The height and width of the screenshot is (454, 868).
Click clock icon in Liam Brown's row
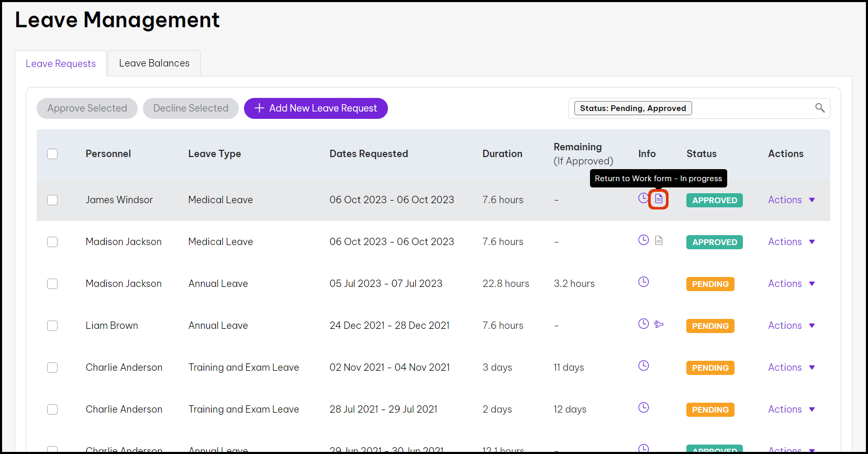click(x=643, y=324)
